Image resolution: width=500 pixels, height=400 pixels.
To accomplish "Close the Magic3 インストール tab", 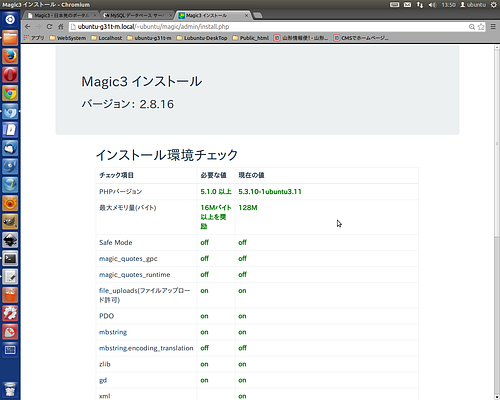I will pos(246,15).
